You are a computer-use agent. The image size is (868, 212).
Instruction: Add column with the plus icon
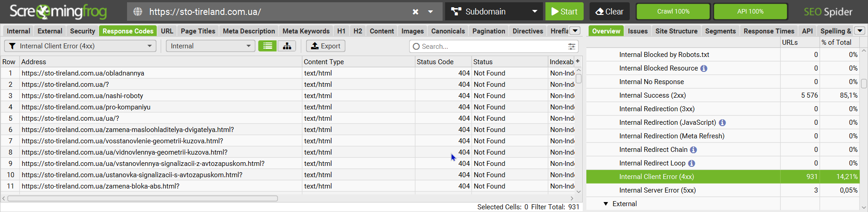point(578,61)
